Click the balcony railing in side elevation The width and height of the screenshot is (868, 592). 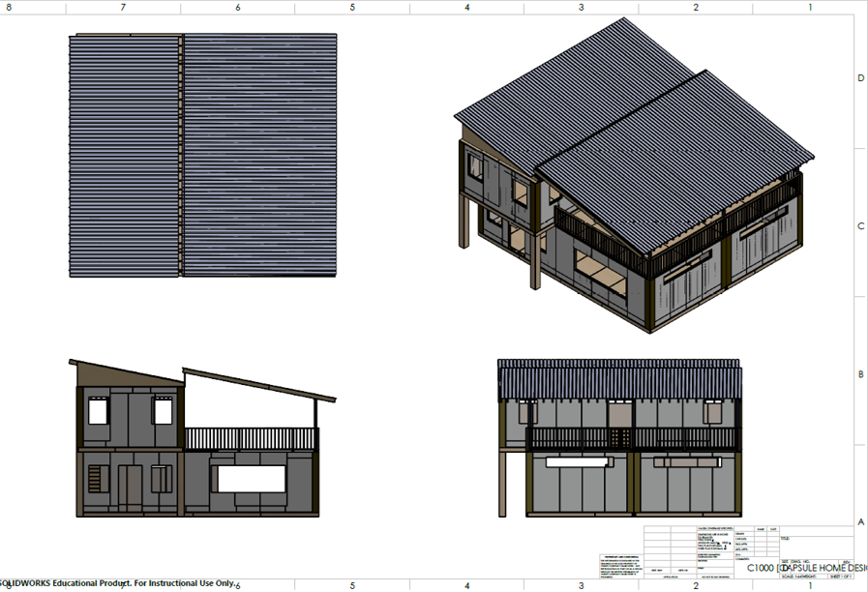click(x=251, y=439)
